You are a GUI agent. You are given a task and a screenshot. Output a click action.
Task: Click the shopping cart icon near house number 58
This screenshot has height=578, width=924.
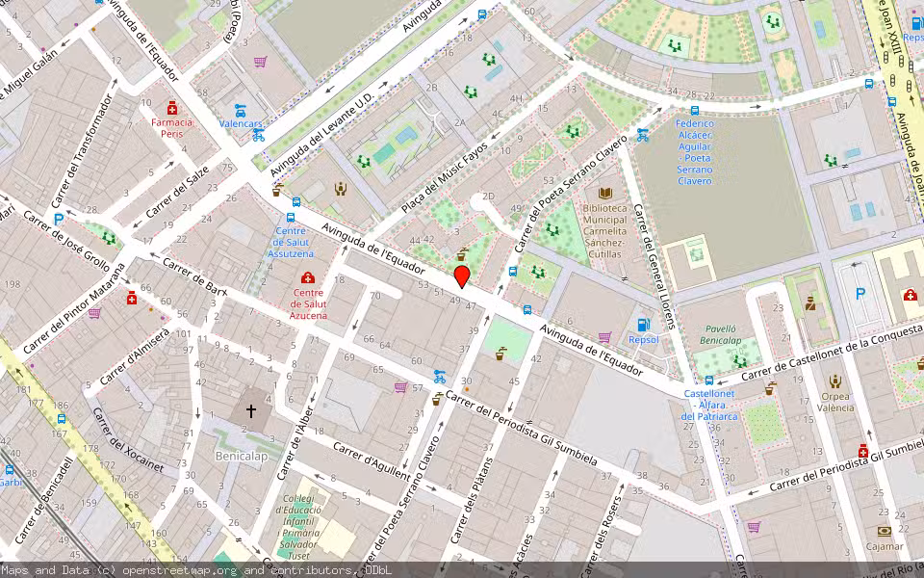pyautogui.click(x=260, y=62)
